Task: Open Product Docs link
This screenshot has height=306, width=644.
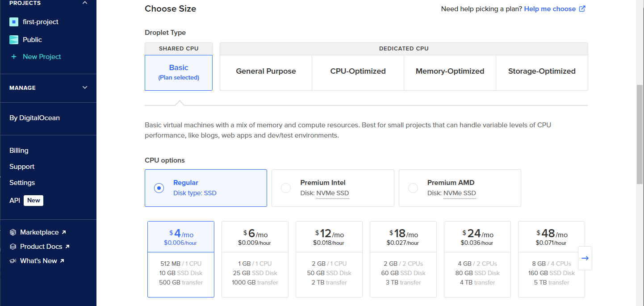Action: (x=41, y=247)
